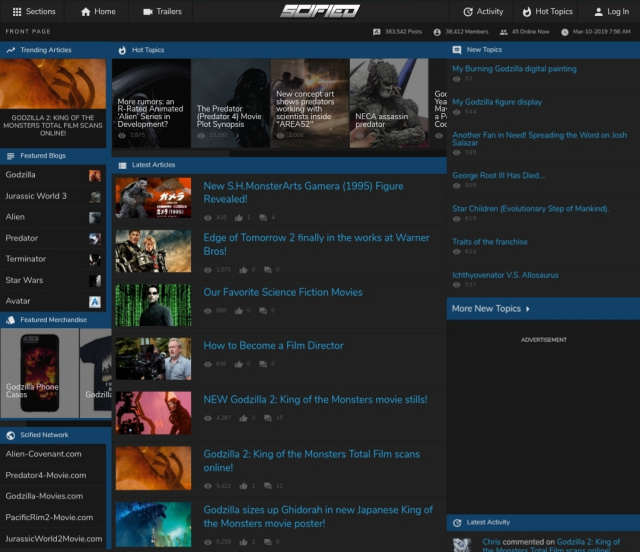Open the Trailers section
The width and height of the screenshot is (640, 552).
pyautogui.click(x=162, y=11)
